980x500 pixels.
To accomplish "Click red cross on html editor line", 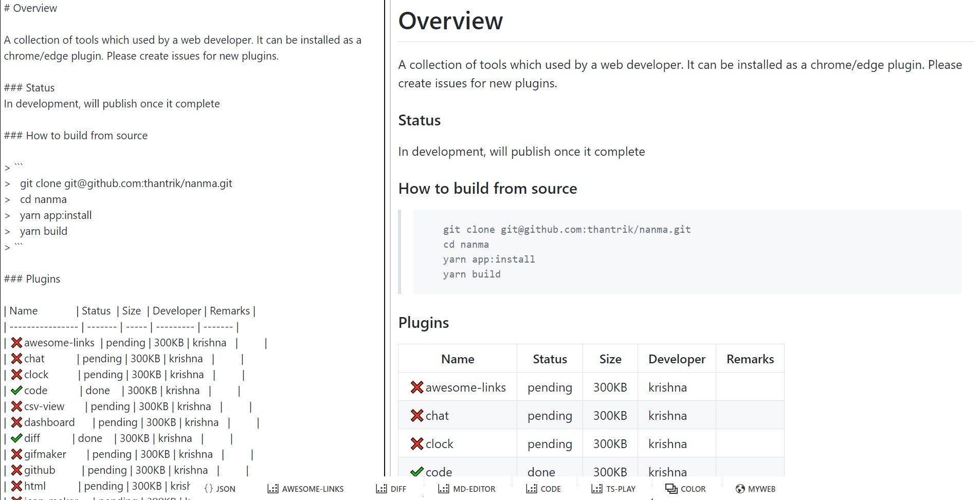I will (16, 486).
